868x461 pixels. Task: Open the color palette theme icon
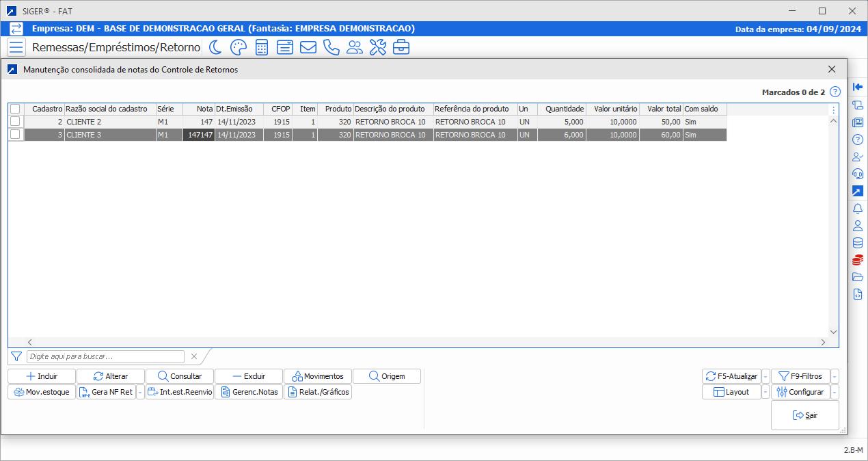[x=238, y=47]
